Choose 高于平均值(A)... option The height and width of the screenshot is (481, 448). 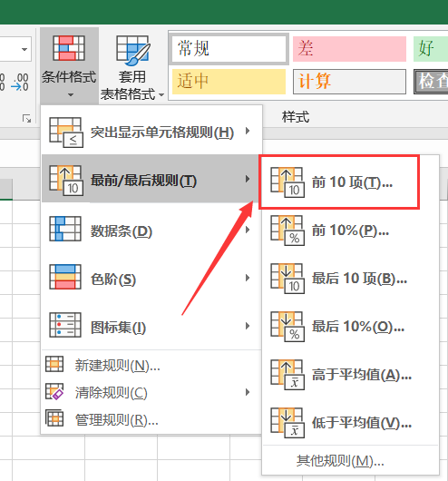(351, 375)
